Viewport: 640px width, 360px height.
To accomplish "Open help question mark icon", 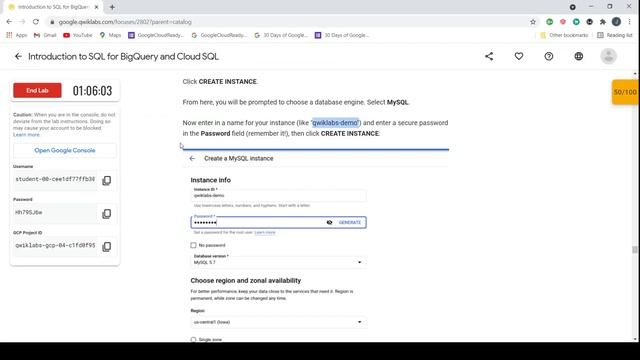I will tap(549, 56).
